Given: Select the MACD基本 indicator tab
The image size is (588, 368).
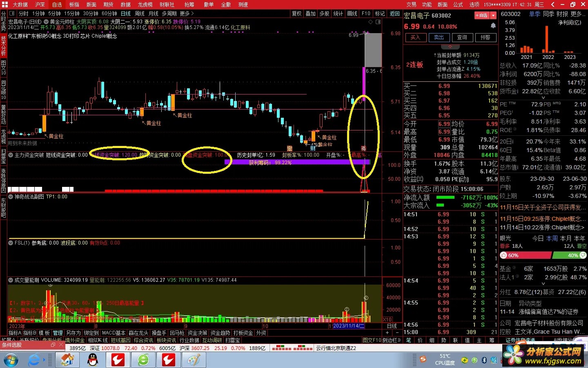Looking at the screenshot, I should click(114, 333).
